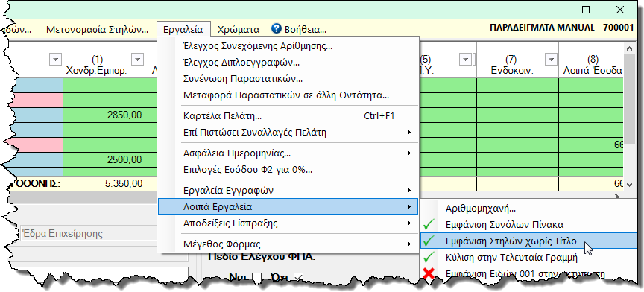Click green checkmark beside Κύλιση στην Τελευταία Γραμμή
Viewport: 644px width, 292px height.
click(429, 258)
